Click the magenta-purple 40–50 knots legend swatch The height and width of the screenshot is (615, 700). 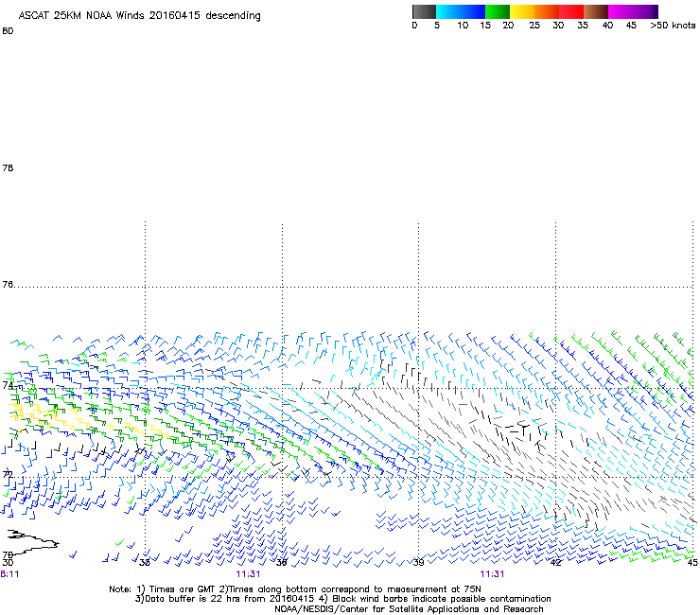pyautogui.click(x=633, y=11)
